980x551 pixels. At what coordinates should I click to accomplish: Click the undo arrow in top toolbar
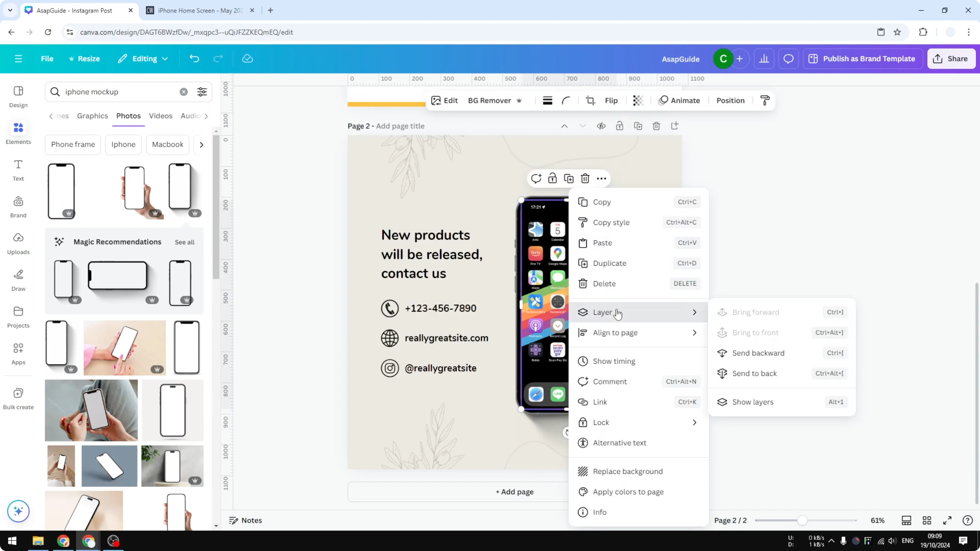[194, 58]
